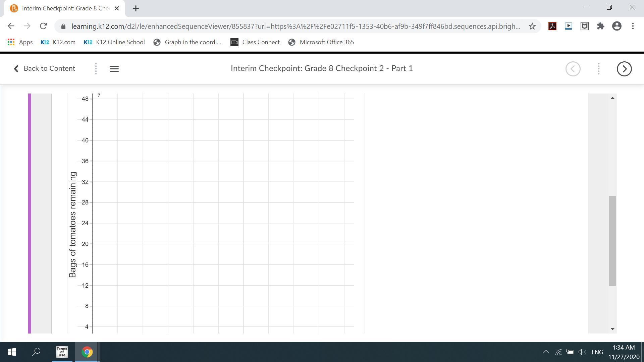Open the Class Connect bookmark

pyautogui.click(x=255, y=42)
